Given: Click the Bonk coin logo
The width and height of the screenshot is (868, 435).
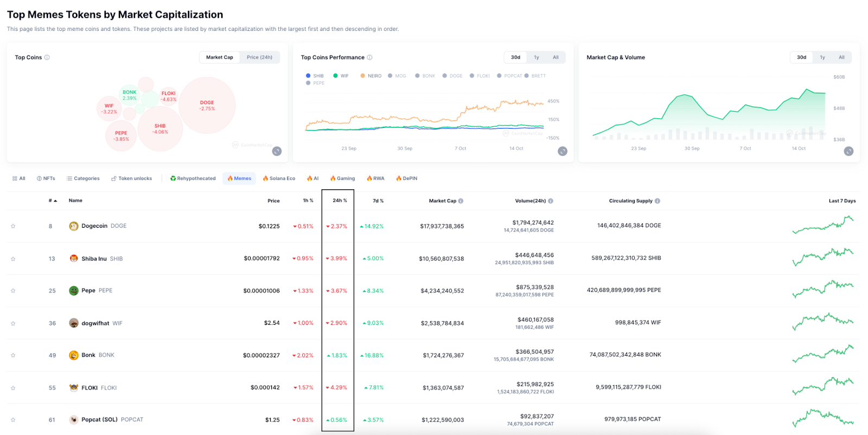Looking at the screenshot, I should [74, 355].
